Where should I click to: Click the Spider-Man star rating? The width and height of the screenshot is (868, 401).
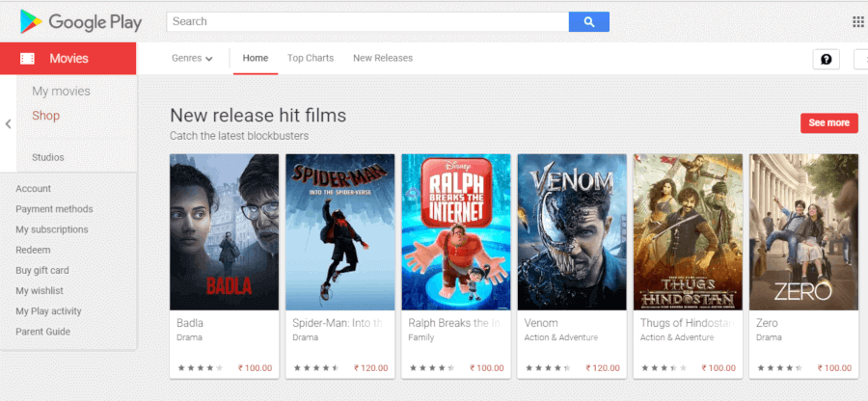click(316, 368)
